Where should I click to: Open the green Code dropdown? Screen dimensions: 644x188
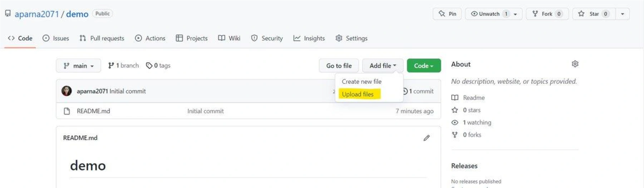(423, 66)
